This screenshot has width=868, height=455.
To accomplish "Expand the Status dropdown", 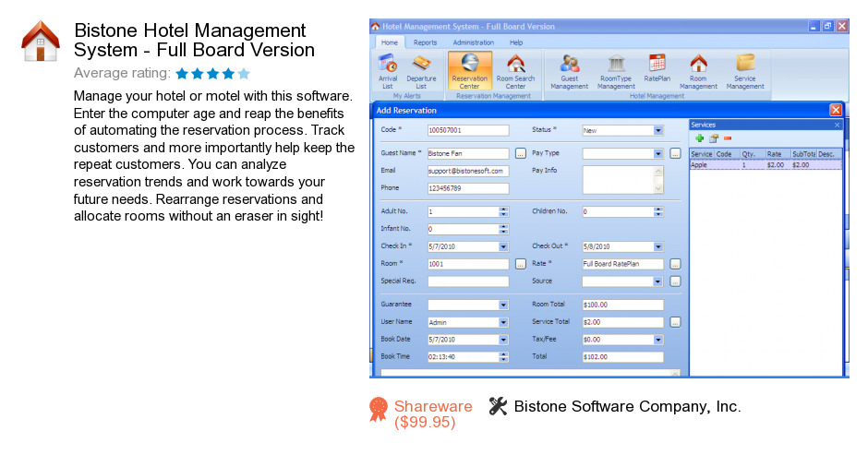I will click(657, 131).
